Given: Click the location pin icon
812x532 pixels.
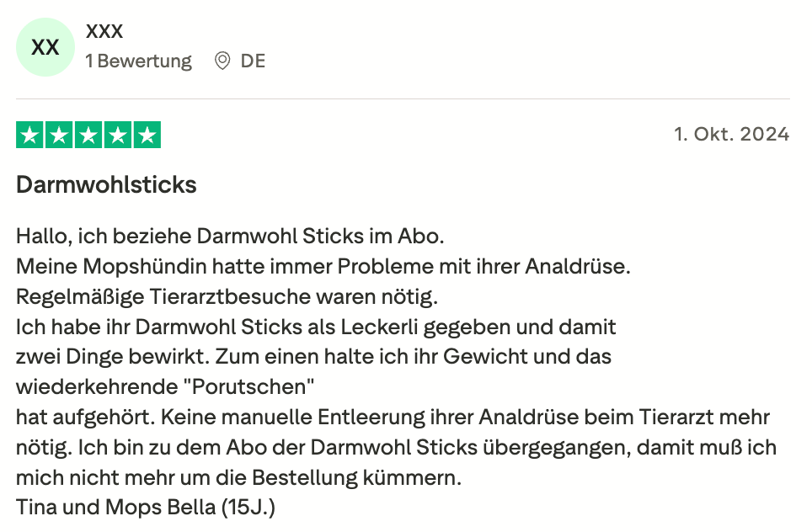Looking at the screenshot, I should (222, 61).
